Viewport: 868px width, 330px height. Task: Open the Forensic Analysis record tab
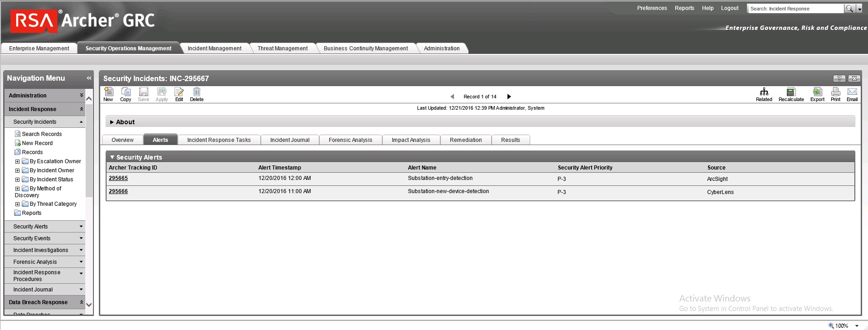tap(351, 140)
